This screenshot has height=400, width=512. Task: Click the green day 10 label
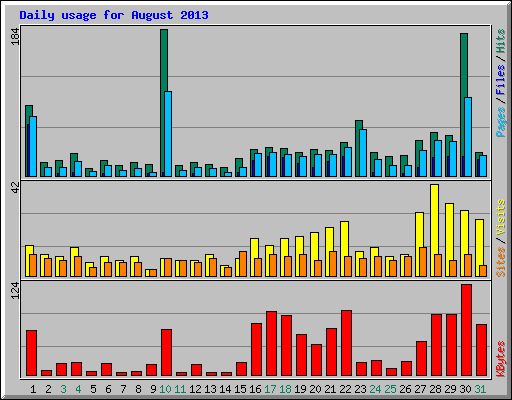click(x=165, y=389)
